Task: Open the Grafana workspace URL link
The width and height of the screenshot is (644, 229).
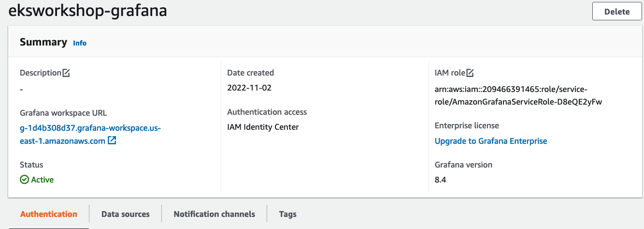Action: [90, 135]
